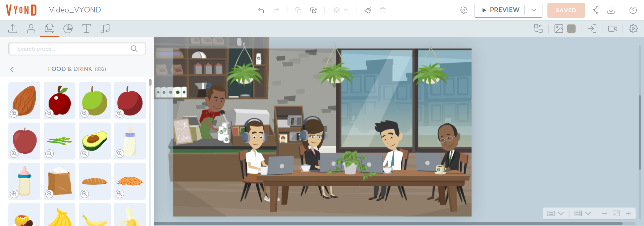Open the Upload tab icon
This screenshot has width=644, height=226.
point(13,29)
